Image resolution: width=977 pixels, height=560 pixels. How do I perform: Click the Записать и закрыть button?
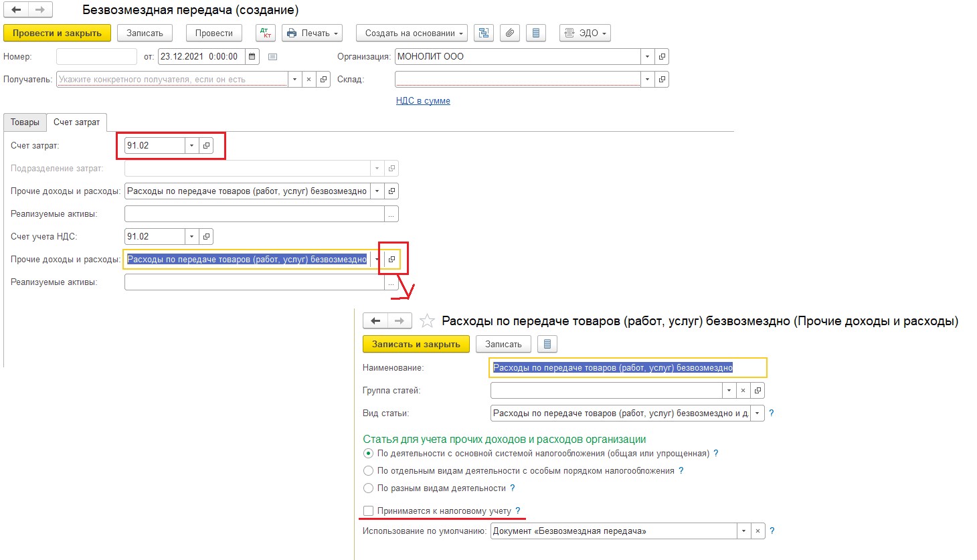416,344
